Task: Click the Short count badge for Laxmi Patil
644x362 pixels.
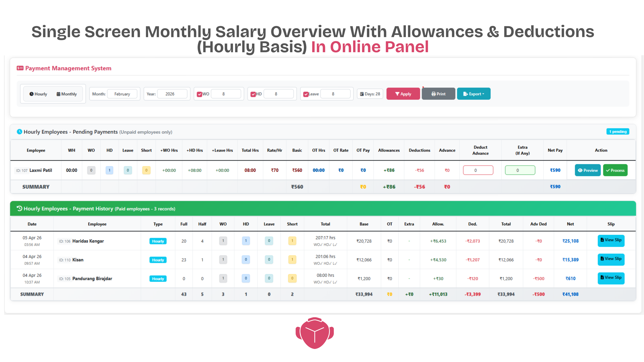Action: tap(146, 170)
